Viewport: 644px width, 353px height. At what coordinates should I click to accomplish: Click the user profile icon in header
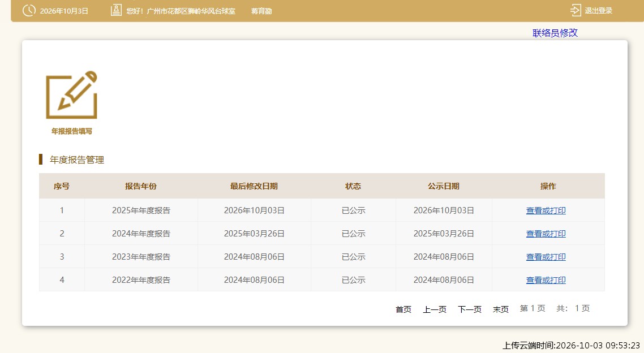[x=116, y=11]
